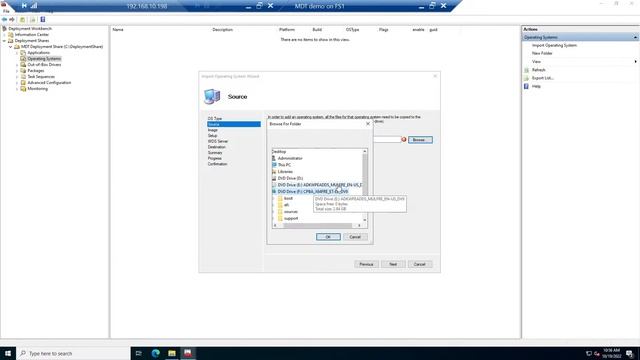The width and height of the screenshot is (640, 360).
Task: Click the folder tree vertical scrollbar
Action: point(365,186)
